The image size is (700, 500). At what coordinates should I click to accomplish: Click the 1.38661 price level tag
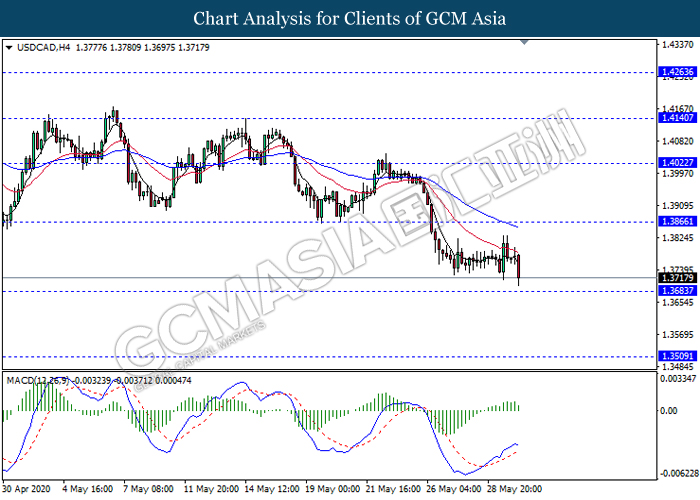coord(672,222)
